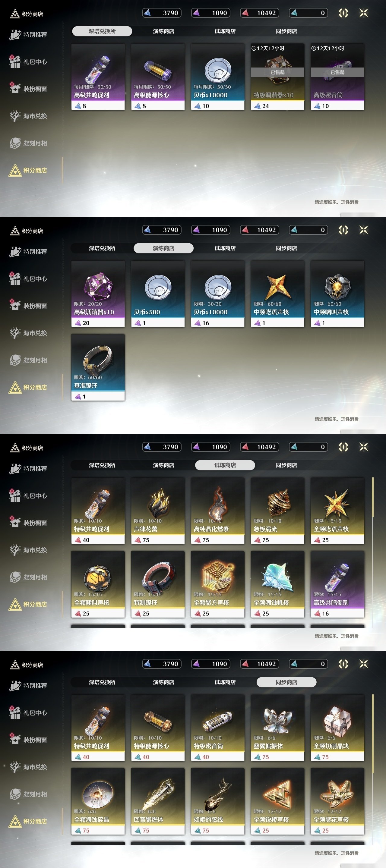The height and width of the screenshot is (868, 386).
Task: Open the 全频锐棱声核 triangle item
Action: (x=278, y=801)
